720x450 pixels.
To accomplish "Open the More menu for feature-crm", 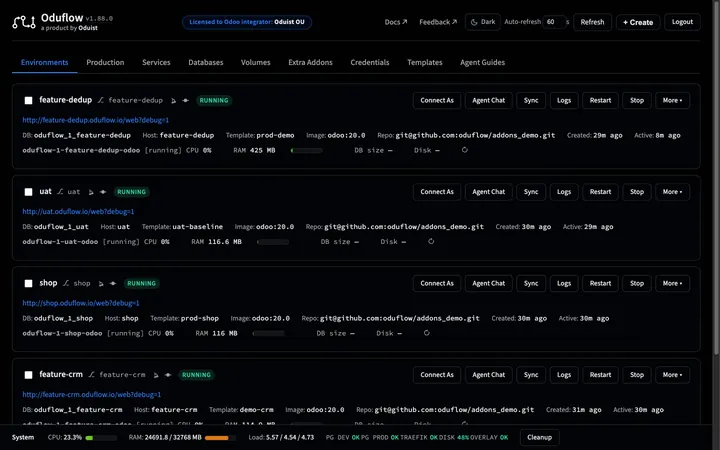I will [672, 375].
